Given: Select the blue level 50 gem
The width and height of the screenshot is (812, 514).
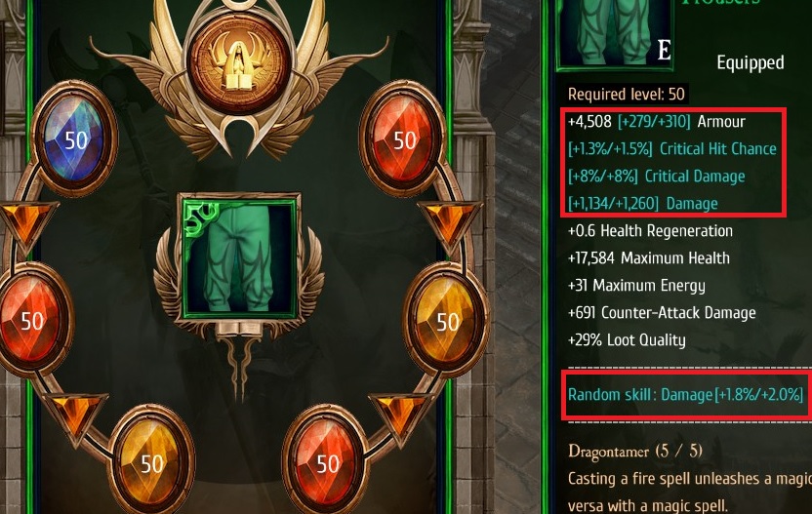Looking at the screenshot, I should 74,138.
